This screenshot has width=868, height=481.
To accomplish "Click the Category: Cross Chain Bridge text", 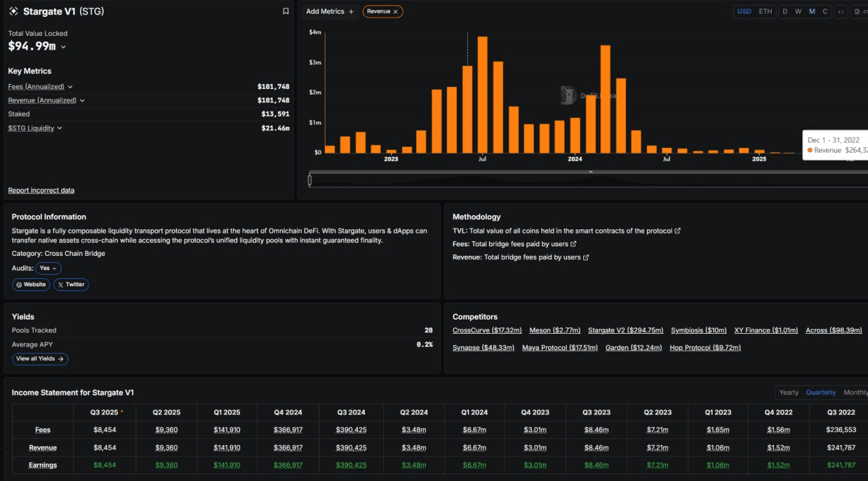I will pyautogui.click(x=58, y=254).
